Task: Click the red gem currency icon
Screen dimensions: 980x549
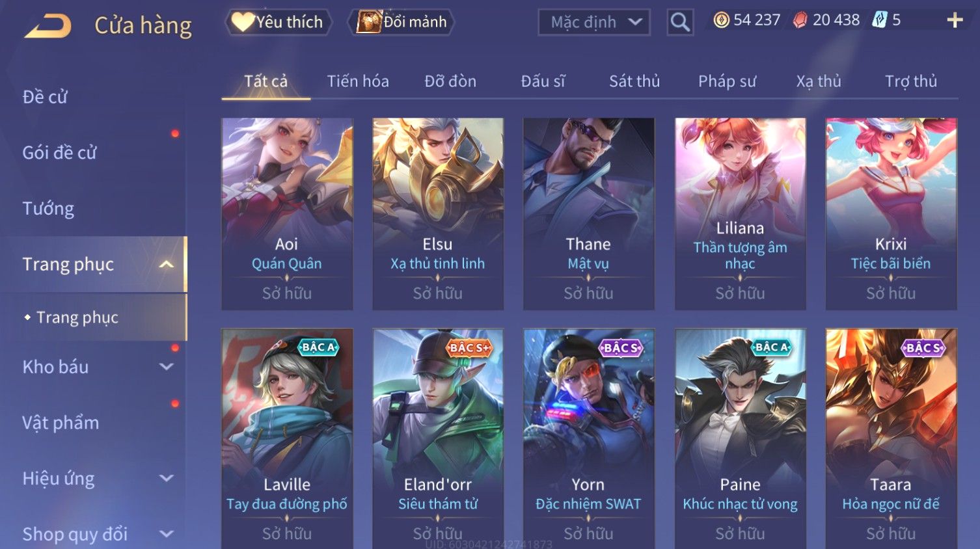Action: pyautogui.click(x=800, y=20)
